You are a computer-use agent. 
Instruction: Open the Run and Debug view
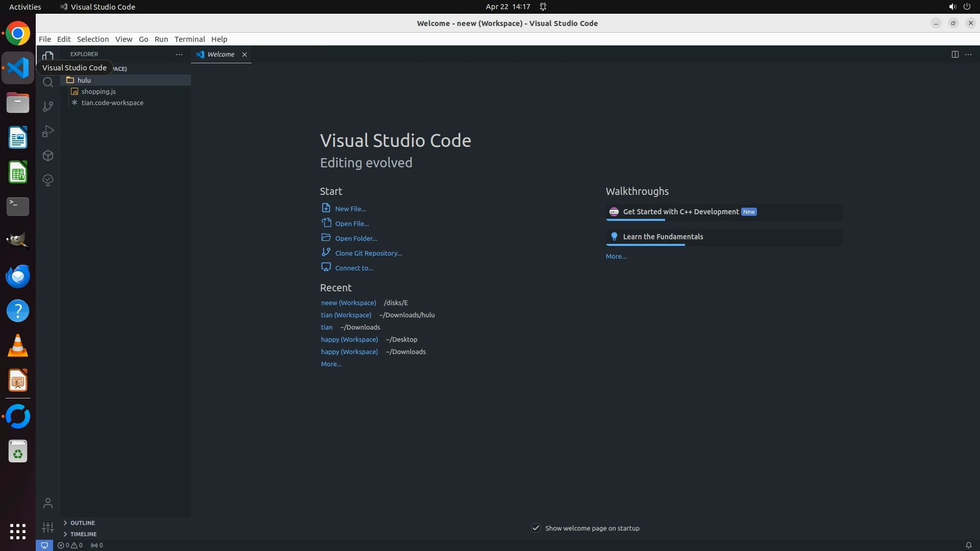pos(48,131)
